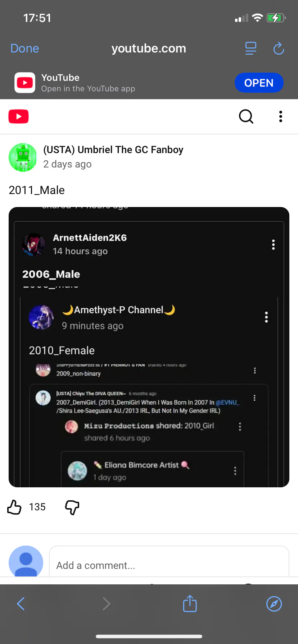
Task: Open ArnettAiden2K6 post options menu
Action: [274, 245]
